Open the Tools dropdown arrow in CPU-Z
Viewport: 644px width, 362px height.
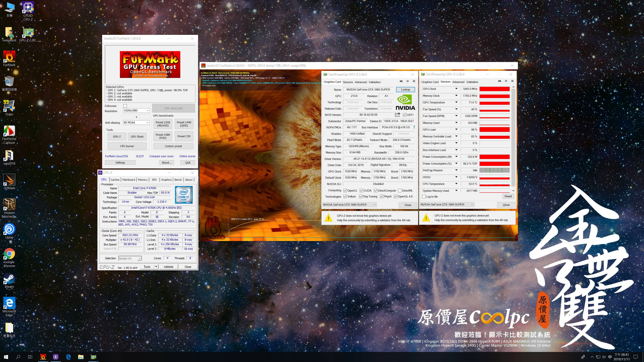pyautogui.click(x=156, y=267)
